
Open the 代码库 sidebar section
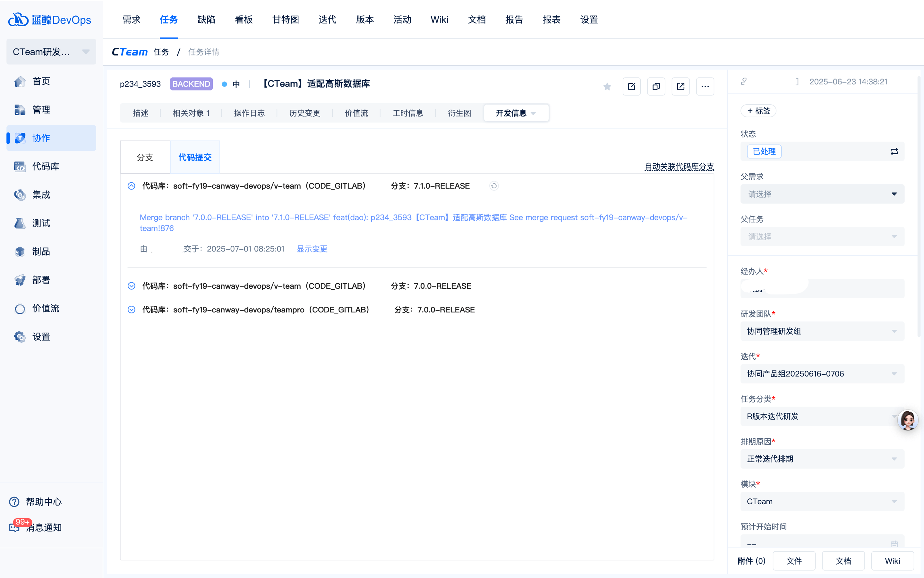pyautogui.click(x=46, y=166)
